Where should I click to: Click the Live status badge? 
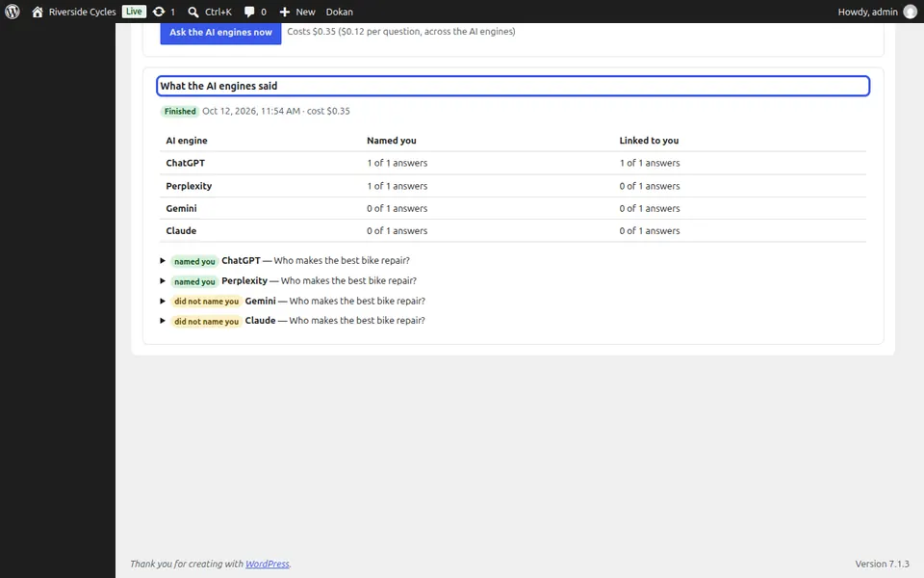[134, 12]
